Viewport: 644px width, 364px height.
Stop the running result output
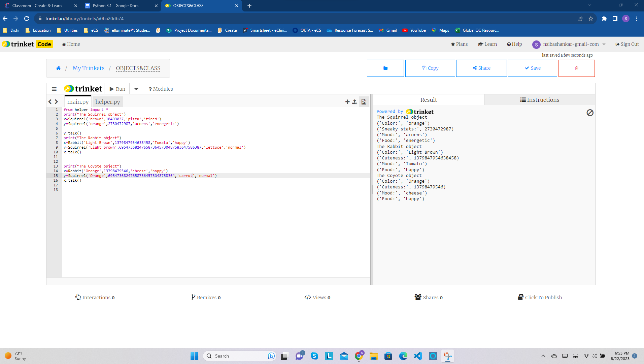click(590, 113)
